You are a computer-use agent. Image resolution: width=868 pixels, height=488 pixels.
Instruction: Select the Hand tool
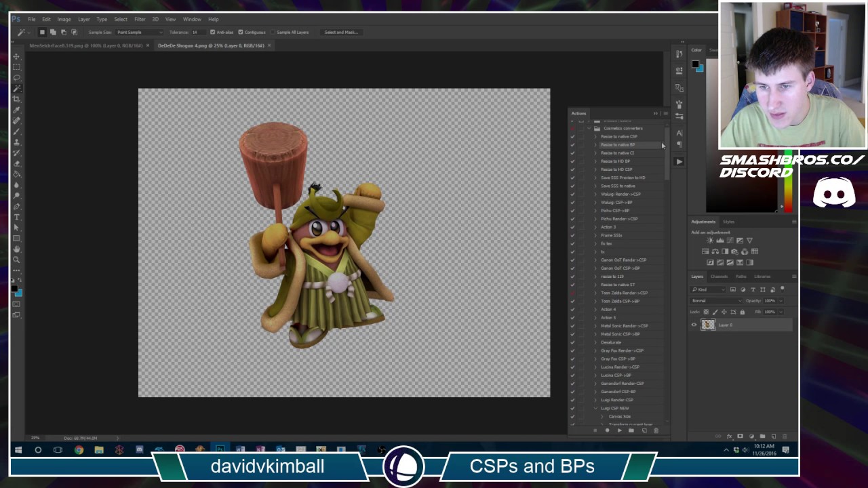click(x=16, y=249)
